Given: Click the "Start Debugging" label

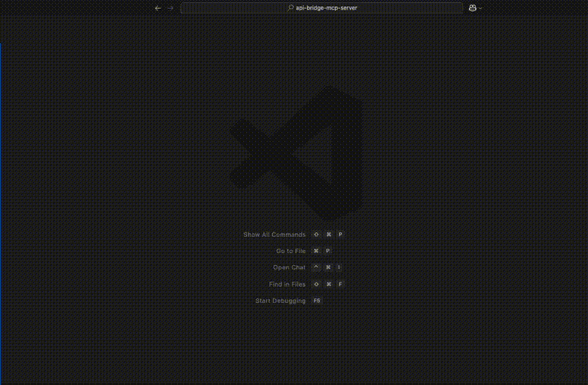Looking at the screenshot, I should pos(280,301).
